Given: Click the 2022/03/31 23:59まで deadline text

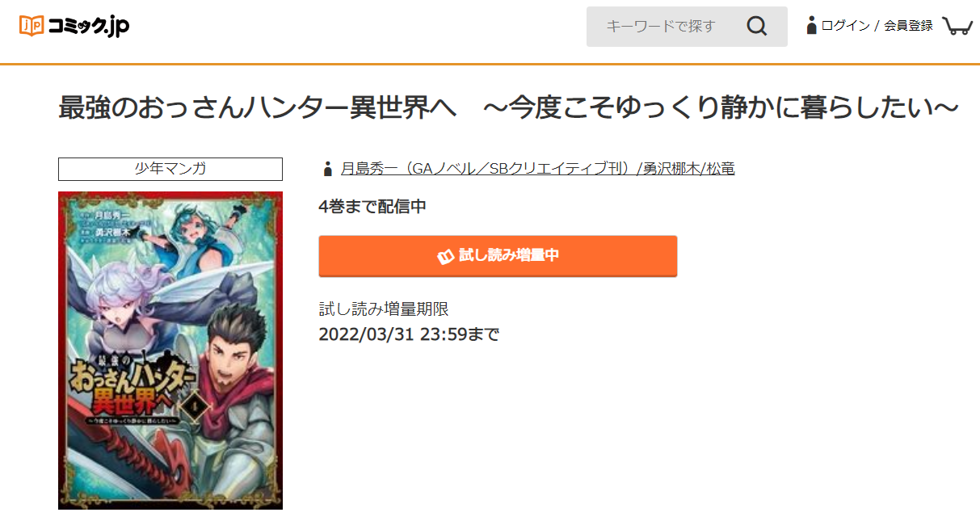Looking at the screenshot, I should pyautogui.click(x=409, y=334).
